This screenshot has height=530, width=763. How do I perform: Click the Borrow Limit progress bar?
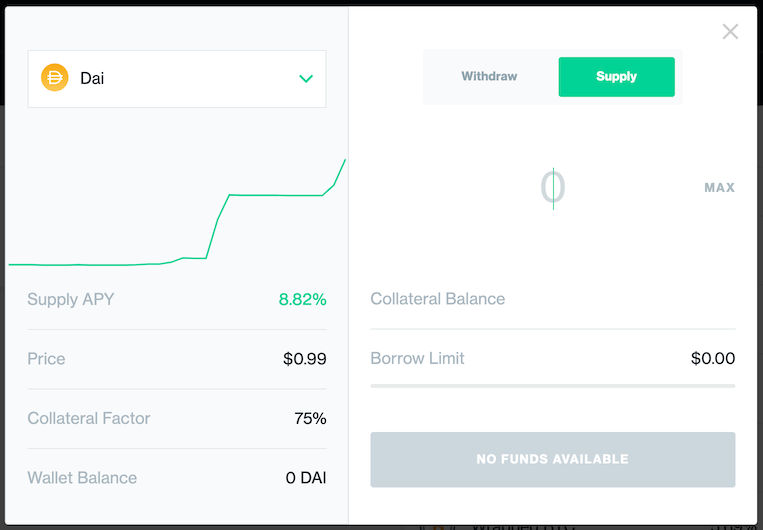(553, 386)
